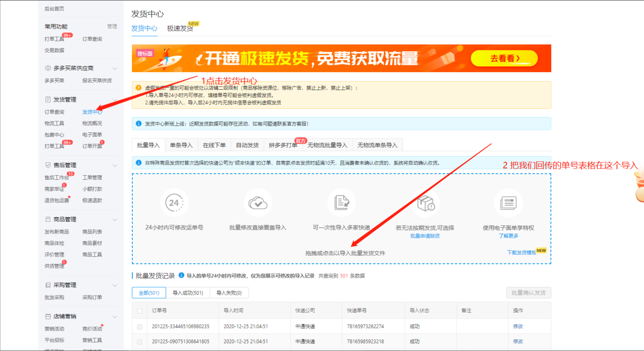Collapse the 售后管理 section chevron
This screenshot has width=644, height=351.
(x=114, y=165)
